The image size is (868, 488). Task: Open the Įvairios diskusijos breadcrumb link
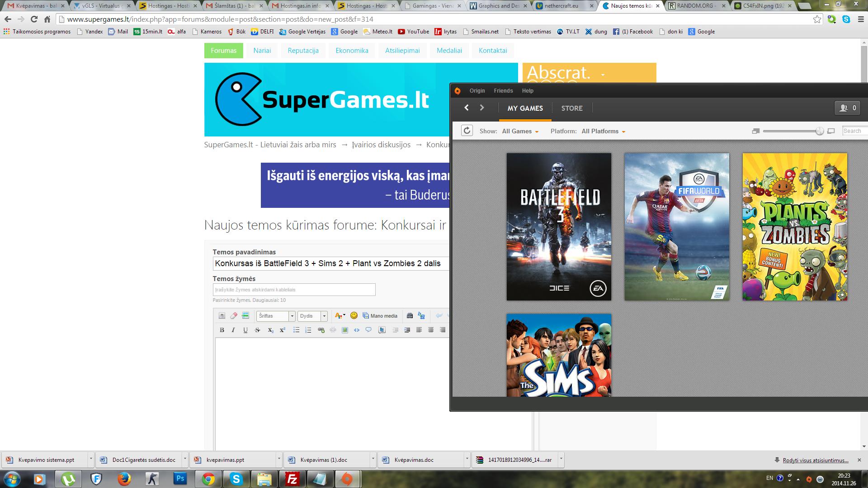[x=381, y=145]
